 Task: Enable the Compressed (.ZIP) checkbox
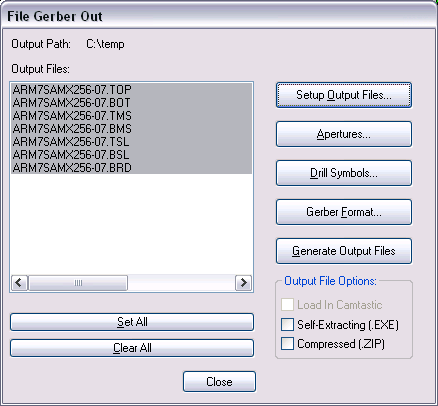click(287, 344)
